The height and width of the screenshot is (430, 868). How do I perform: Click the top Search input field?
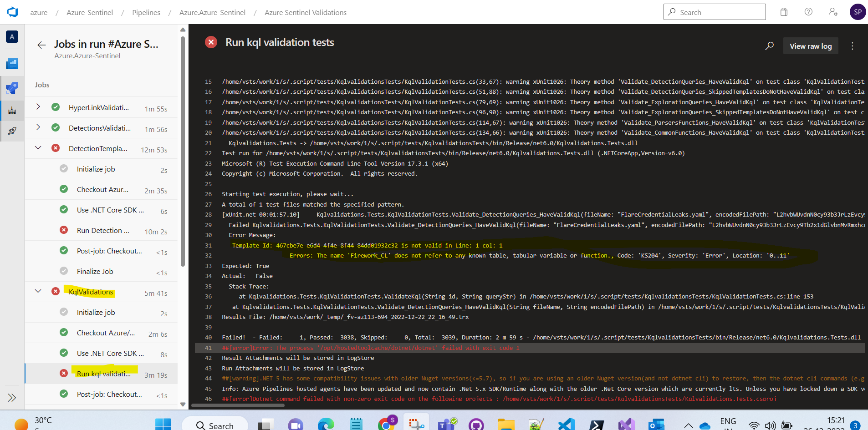tap(715, 12)
